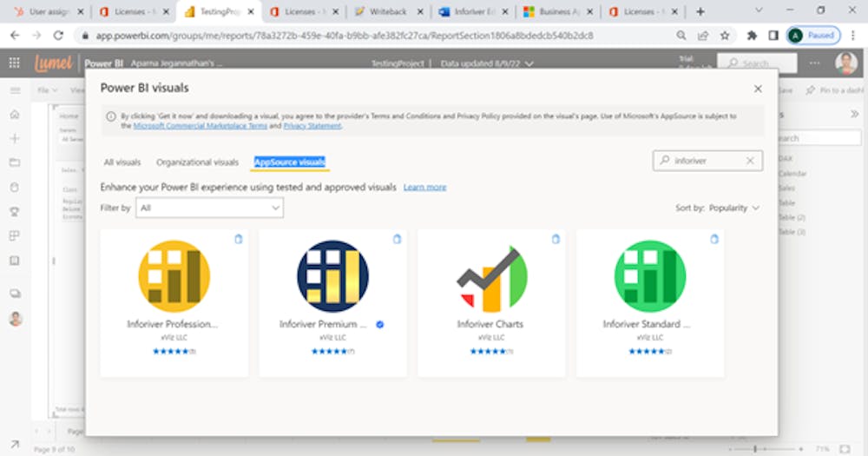Click the certified badge beside Inforiver Premium
Image resolution: width=868 pixels, height=456 pixels.
tap(380, 325)
